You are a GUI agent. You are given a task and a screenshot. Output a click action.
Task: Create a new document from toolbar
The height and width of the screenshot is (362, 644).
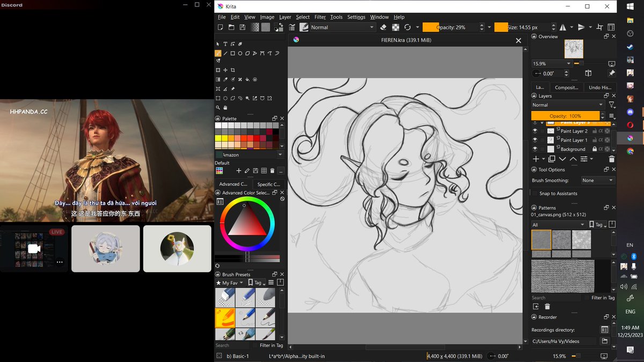tap(220, 27)
